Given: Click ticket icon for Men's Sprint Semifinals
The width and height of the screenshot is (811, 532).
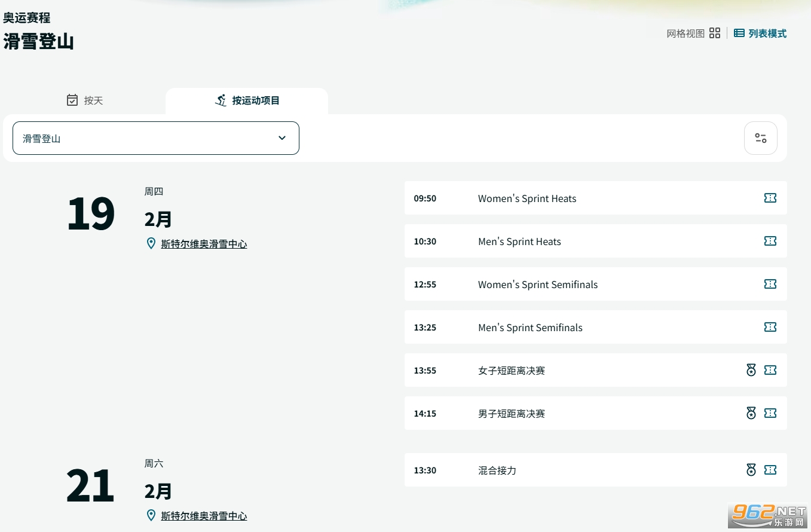Looking at the screenshot, I should (770, 327).
